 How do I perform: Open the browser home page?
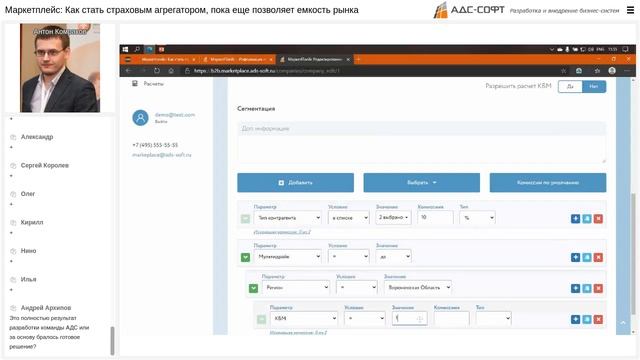tap(171, 71)
